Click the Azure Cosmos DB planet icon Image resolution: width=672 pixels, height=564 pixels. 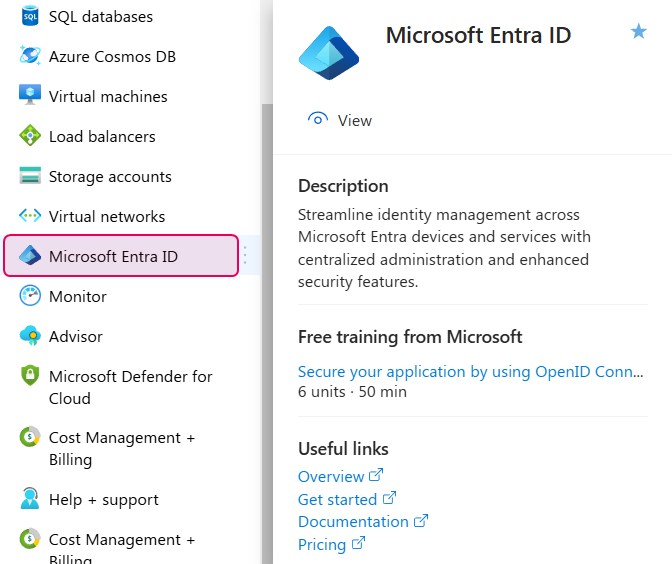pyautogui.click(x=30, y=56)
